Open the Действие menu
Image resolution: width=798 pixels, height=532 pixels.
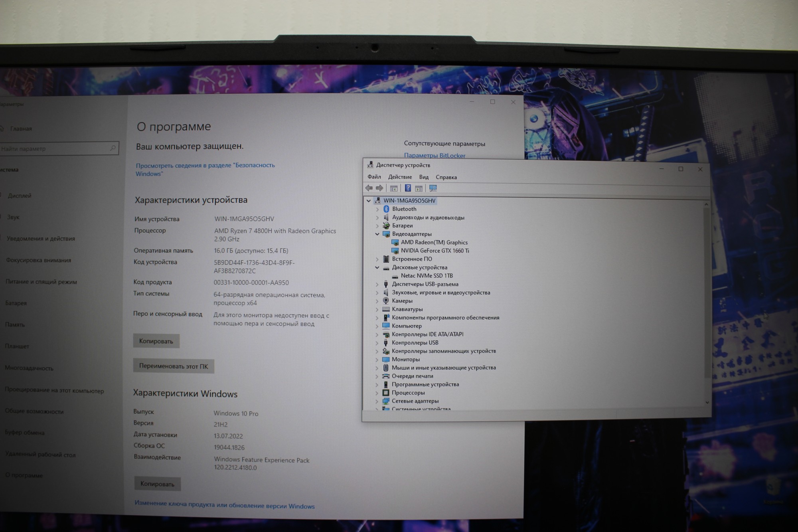(x=400, y=177)
